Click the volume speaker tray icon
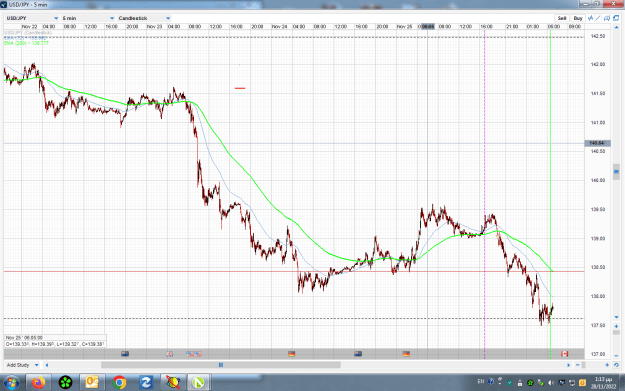The width and height of the screenshot is (625, 391). coord(551,383)
